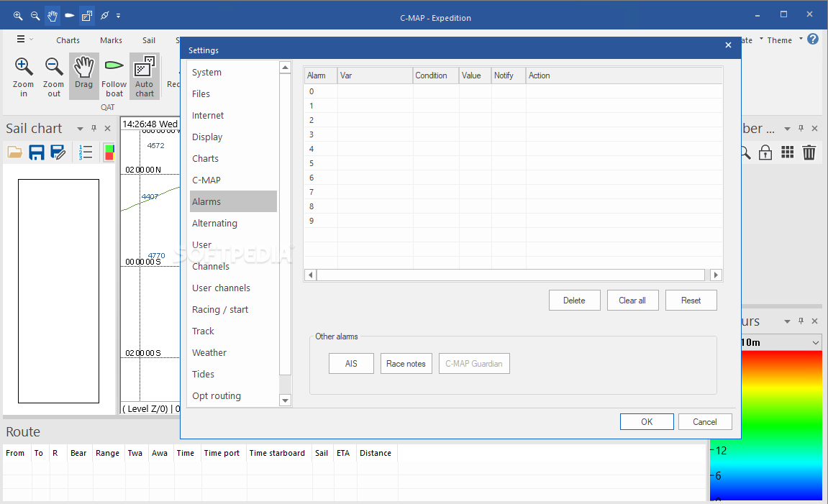
Task: Cancel the Settings dialog
Action: [705, 421]
